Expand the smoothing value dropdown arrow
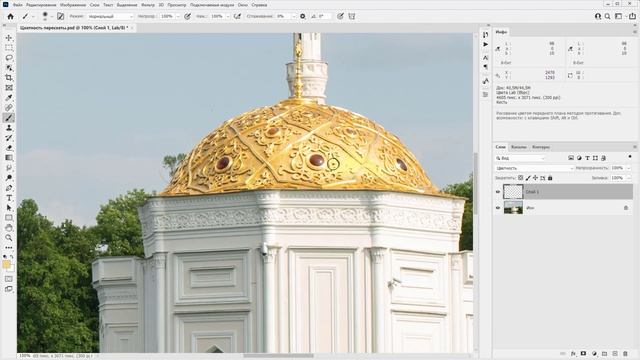640x360 pixels. (293, 16)
